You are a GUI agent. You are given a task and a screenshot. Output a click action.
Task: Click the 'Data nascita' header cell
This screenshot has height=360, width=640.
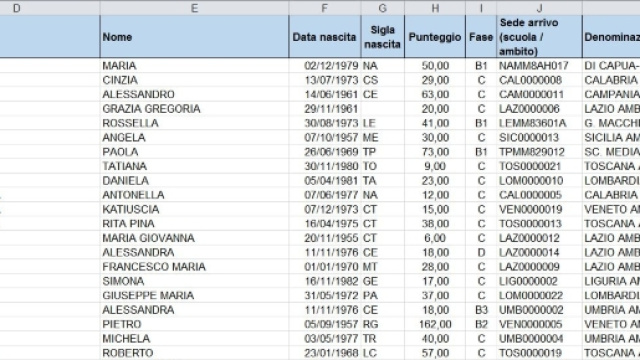325,37
